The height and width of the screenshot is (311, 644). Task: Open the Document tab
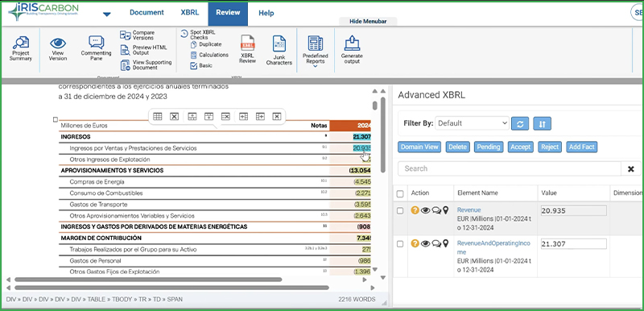point(147,13)
